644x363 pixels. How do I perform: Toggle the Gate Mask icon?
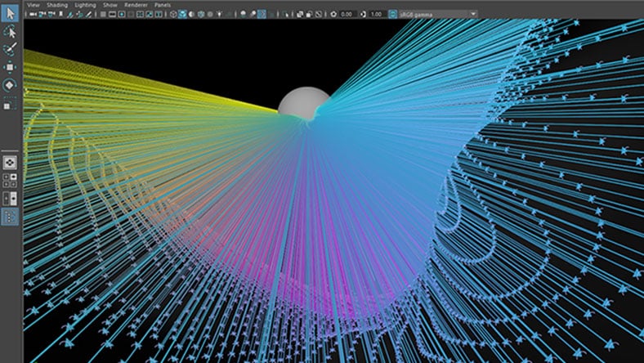point(131,15)
